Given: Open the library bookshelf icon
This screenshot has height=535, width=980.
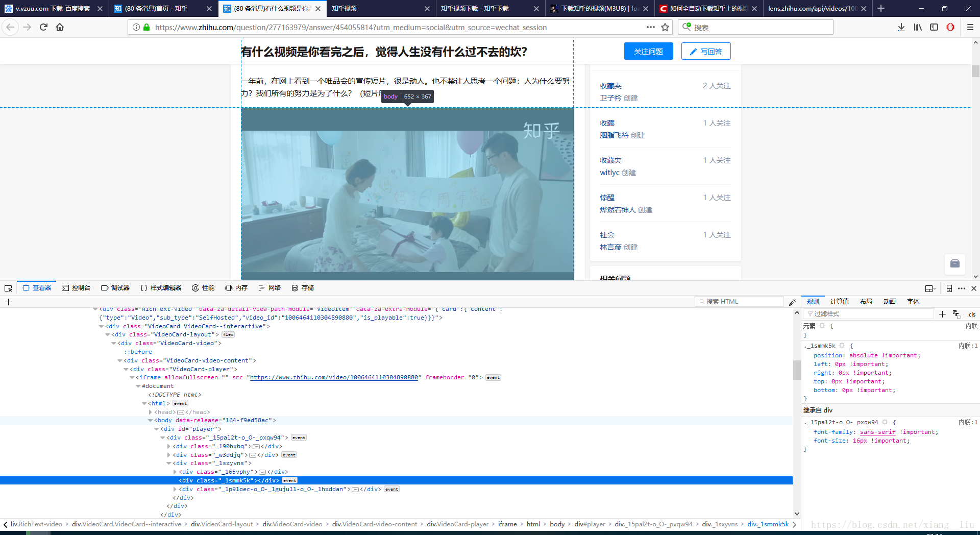Looking at the screenshot, I should [918, 27].
